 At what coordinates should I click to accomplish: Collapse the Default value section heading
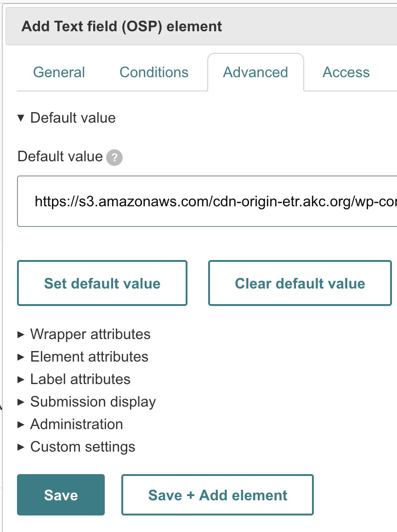pyautogui.click(x=73, y=118)
